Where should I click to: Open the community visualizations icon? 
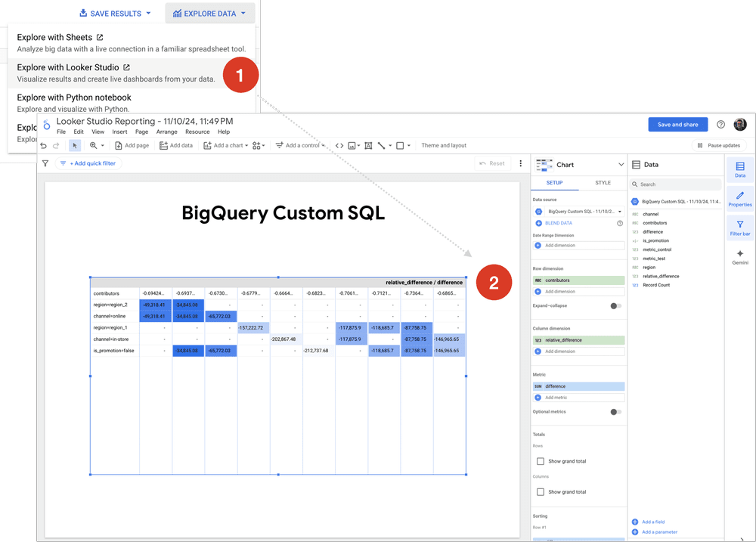(256, 146)
